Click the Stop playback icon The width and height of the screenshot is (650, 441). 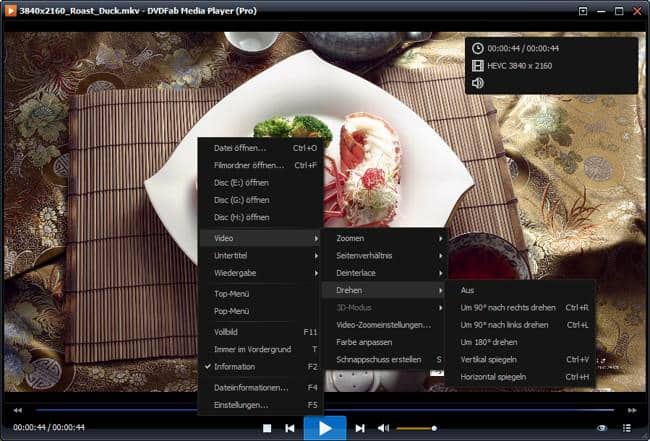(267, 428)
